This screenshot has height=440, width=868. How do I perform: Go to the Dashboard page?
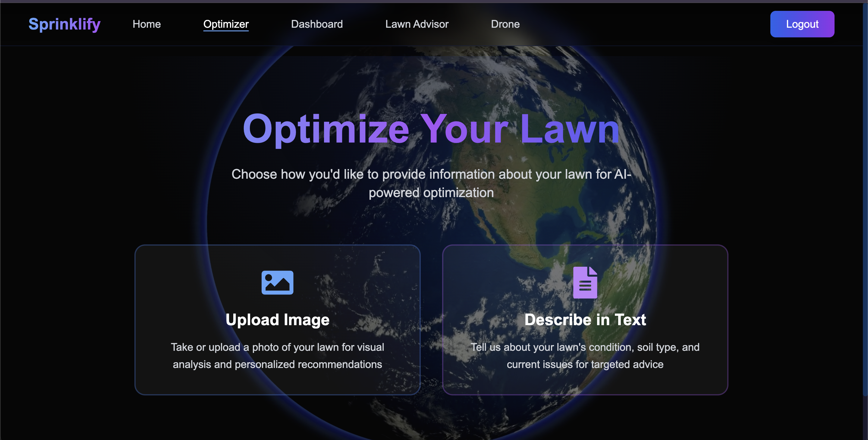(317, 24)
